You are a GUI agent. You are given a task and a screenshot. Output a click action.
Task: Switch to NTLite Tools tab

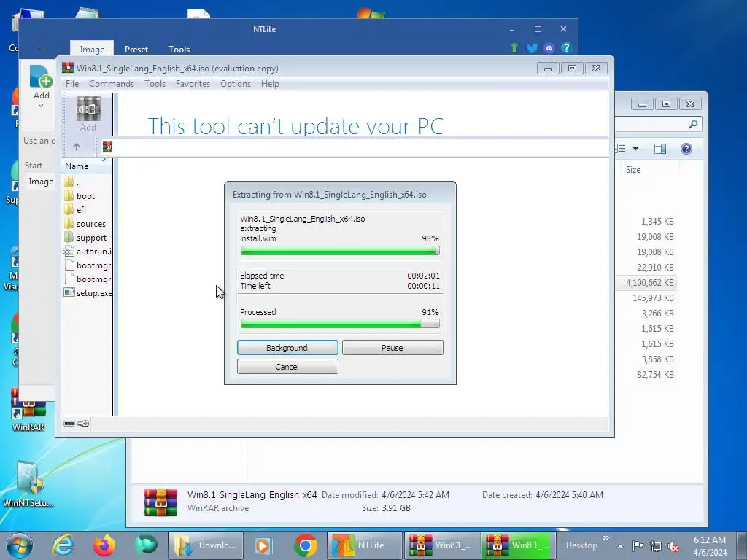point(179,49)
